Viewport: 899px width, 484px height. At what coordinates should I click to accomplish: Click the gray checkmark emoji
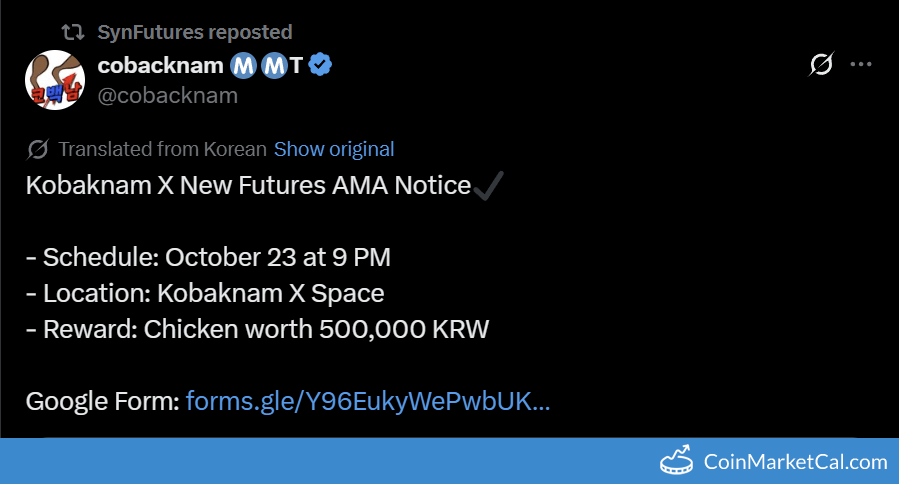point(490,185)
